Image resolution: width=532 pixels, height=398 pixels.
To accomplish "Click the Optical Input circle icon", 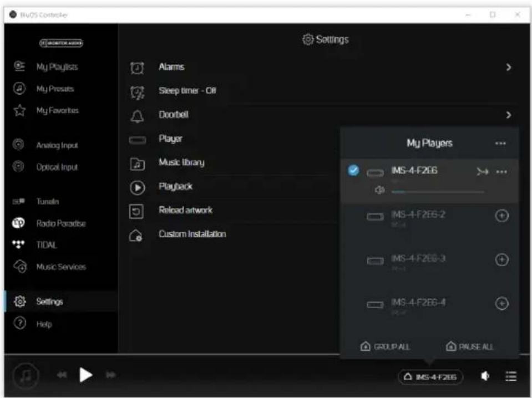I will [x=18, y=166].
